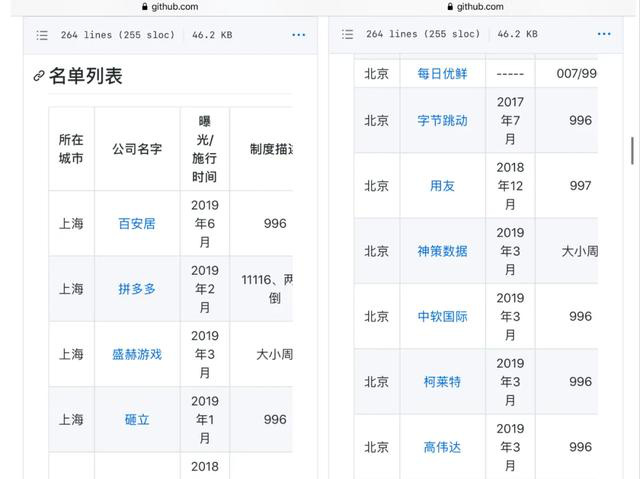Click the anchor link icon beside 名单列表
This screenshot has width=640, height=479.
pos(39,76)
